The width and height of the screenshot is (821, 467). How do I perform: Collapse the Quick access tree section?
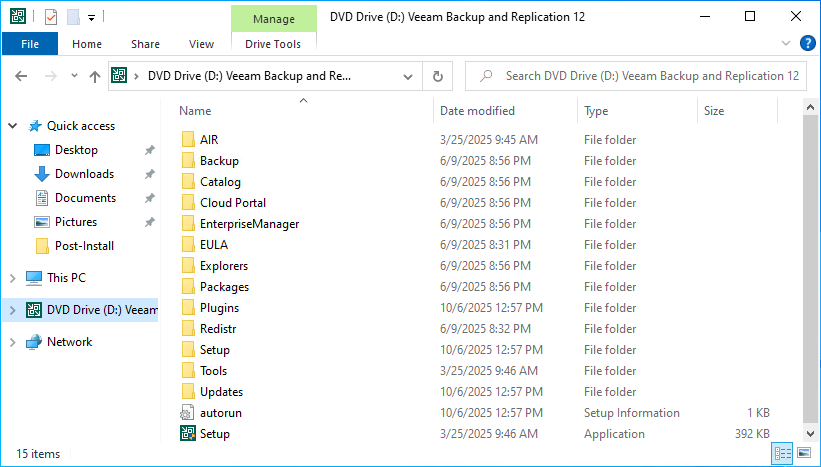tap(13, 126)
